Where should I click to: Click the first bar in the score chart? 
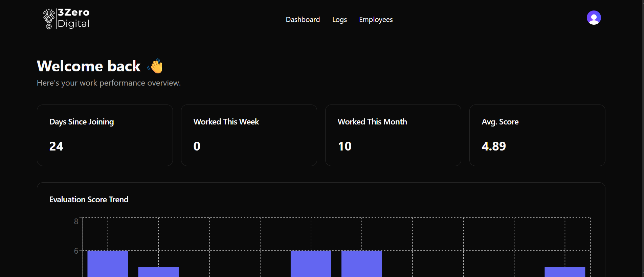[108, 264]
